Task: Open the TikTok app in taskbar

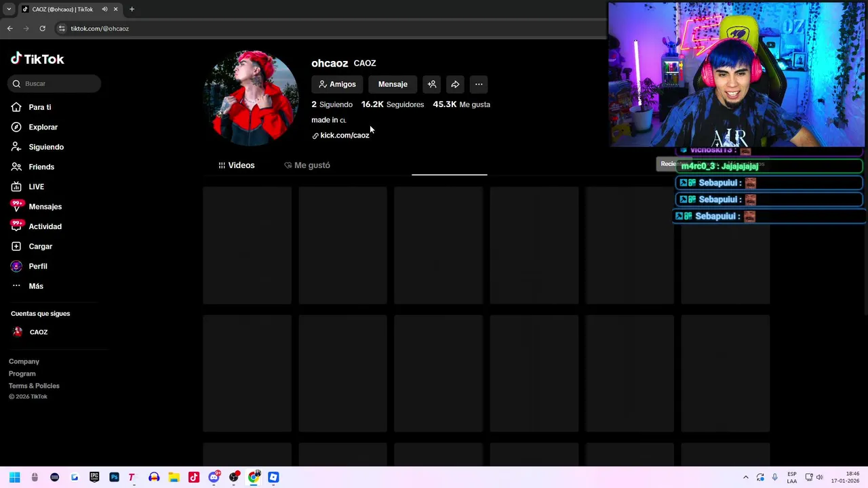Action: (x=194, y=477)
